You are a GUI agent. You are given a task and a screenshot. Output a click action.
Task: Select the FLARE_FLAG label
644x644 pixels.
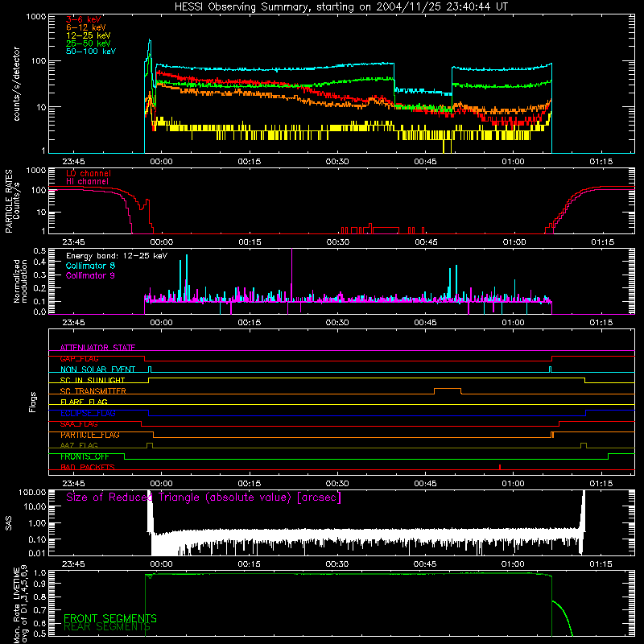[x=84, y=402]
